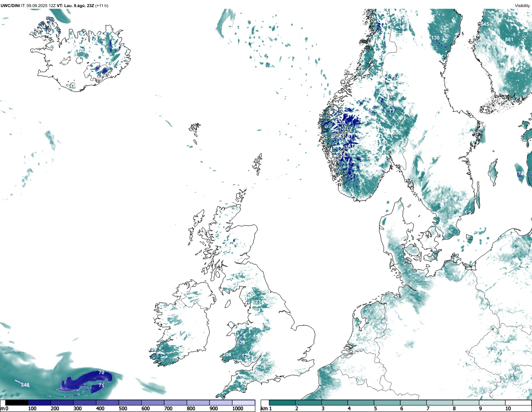The image size is (532, 412).
Task: Click the '1000' tick label on the metre scale
Action: pyautogui.click(x=238, y=409)
